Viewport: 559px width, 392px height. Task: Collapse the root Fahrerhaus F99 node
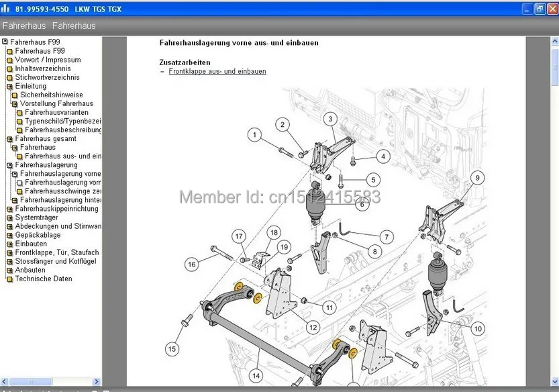(5, 42)
